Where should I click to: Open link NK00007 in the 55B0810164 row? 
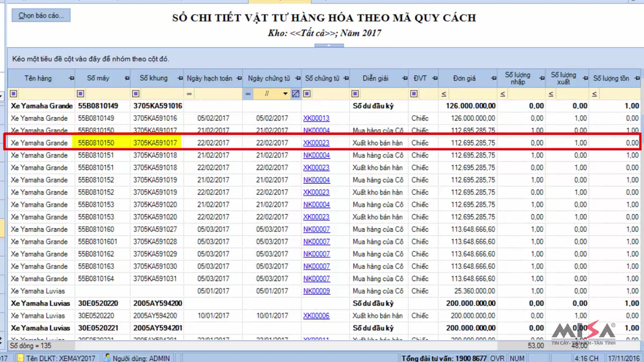(x=317, y=279)
